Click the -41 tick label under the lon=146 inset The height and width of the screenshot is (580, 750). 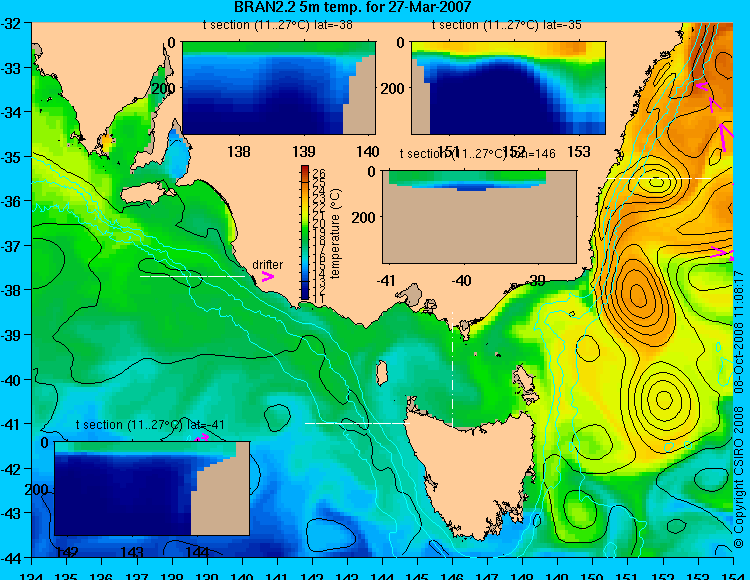point(386,280)
